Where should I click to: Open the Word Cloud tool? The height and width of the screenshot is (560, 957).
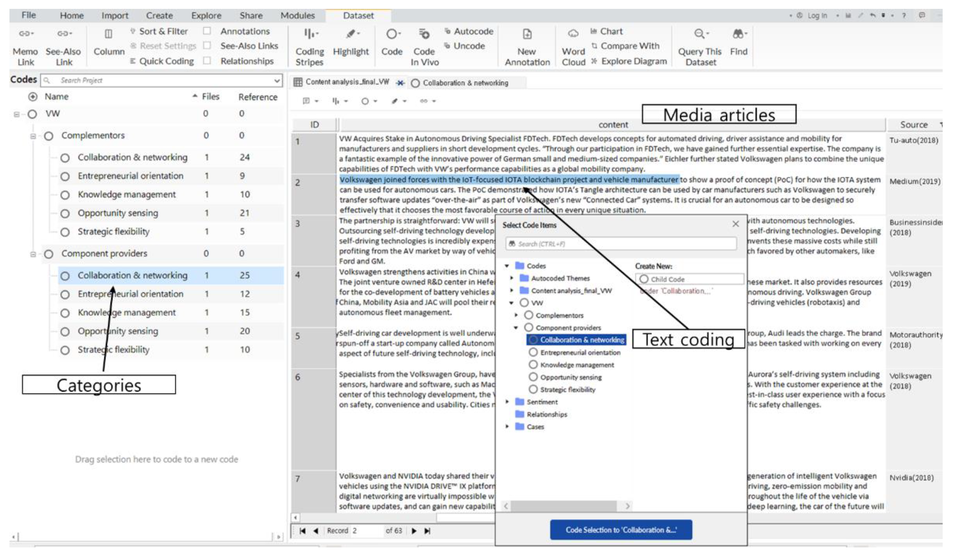coord(573,34)
